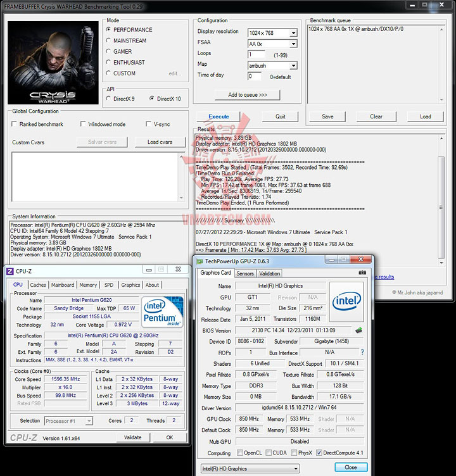Choose DirectX 9 API
Screen dimensions: 456x476
108,99
